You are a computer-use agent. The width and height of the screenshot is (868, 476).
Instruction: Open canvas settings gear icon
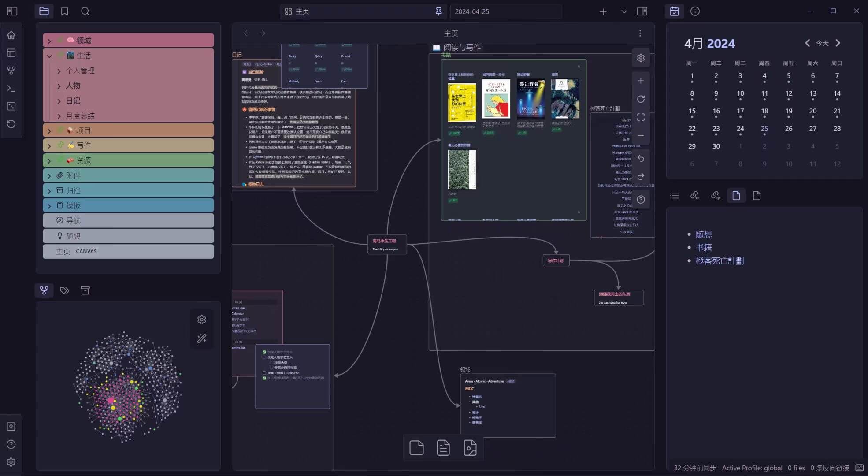[641, 58]
